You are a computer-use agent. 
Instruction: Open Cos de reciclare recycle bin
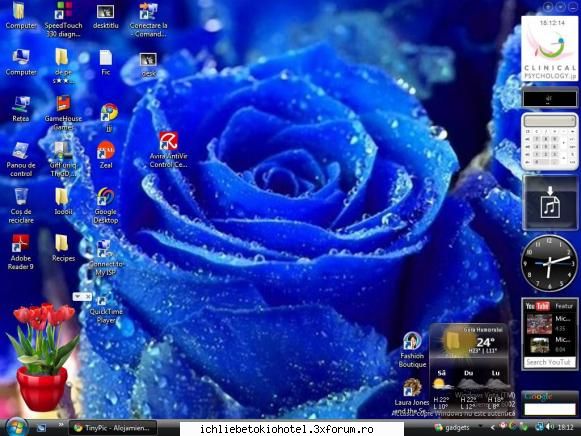21,206
